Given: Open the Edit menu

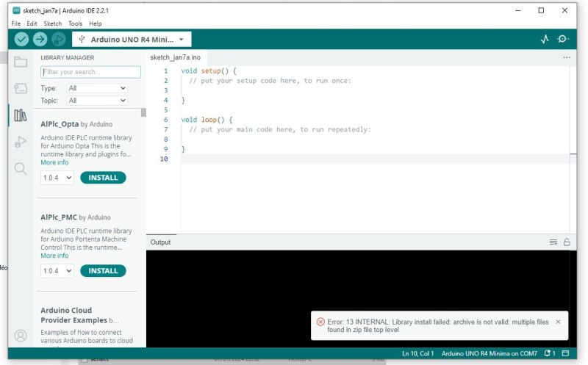Looking at the screenshot, I should coord(32,24).
